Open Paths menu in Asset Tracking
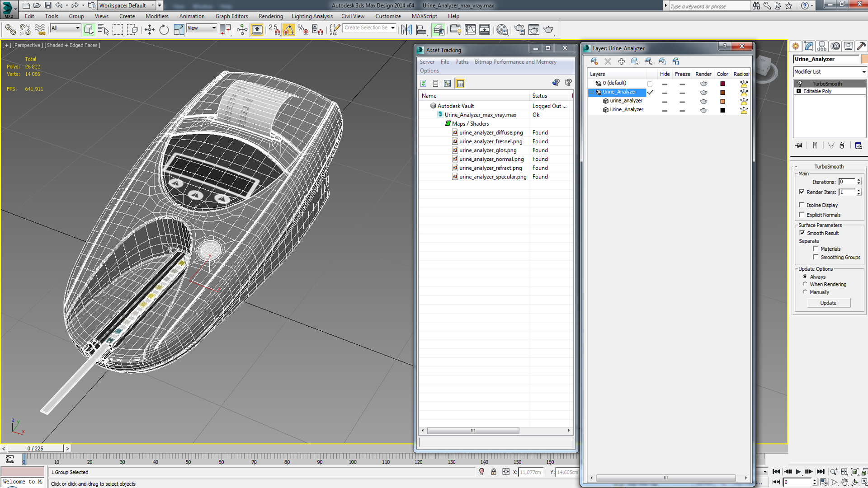868x488 pixels. [x=462, y=62]
